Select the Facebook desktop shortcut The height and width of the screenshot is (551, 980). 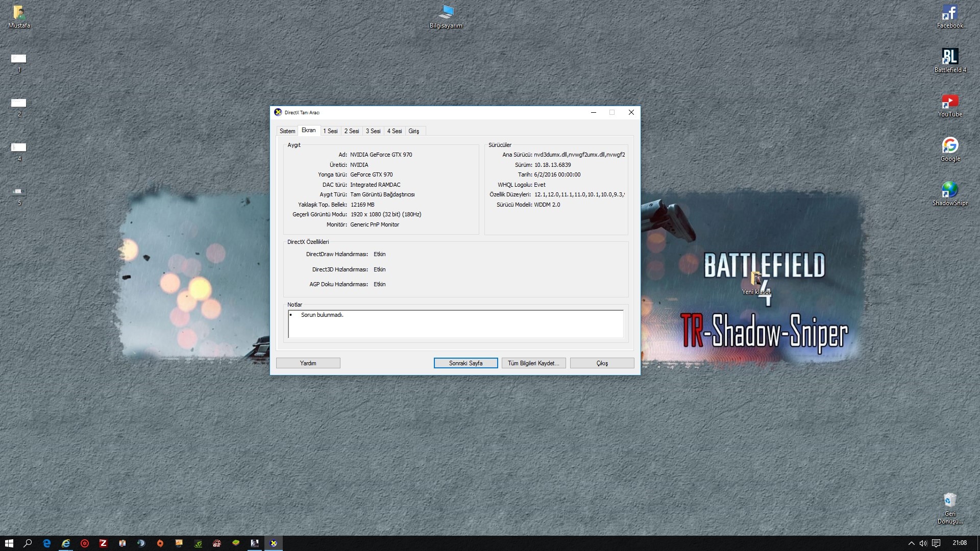click(x=950, y=17)
